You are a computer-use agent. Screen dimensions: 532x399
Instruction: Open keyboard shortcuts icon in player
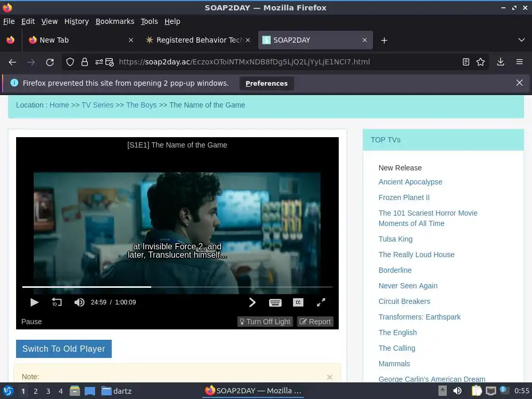coord(275,303)
